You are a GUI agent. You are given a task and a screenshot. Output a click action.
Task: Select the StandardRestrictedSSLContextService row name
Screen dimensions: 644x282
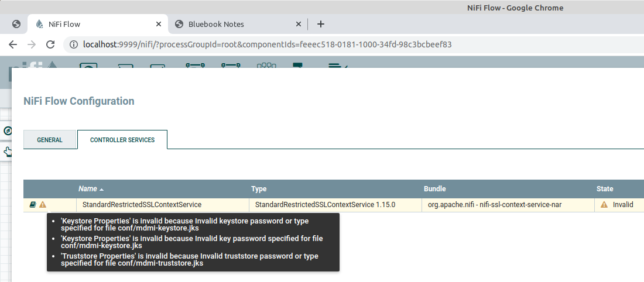pyautogui.click(x=142, y=204)
